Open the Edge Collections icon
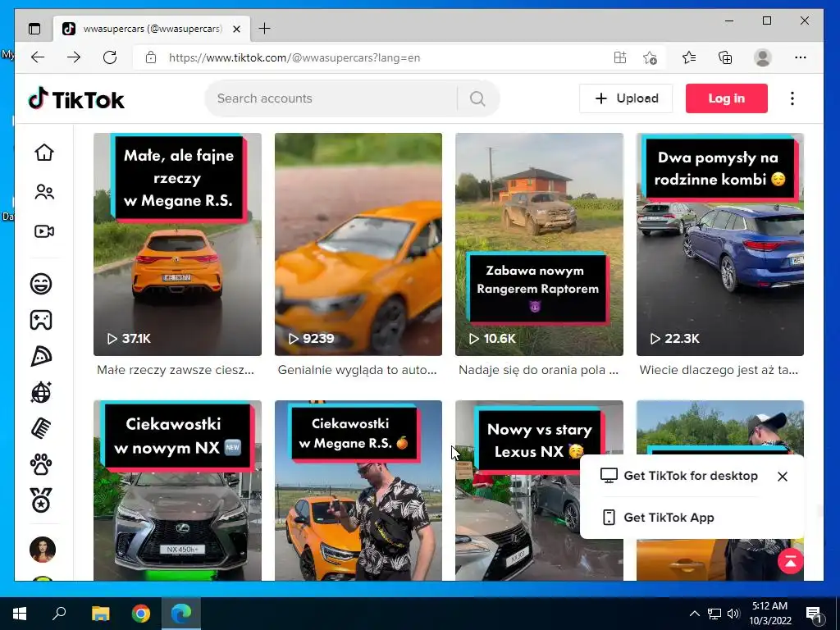This screenshot has width=840, height=630. point(725,57)
